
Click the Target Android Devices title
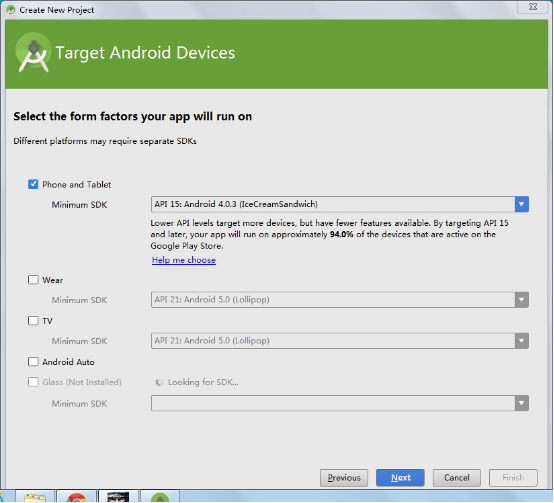click(145, 53)
